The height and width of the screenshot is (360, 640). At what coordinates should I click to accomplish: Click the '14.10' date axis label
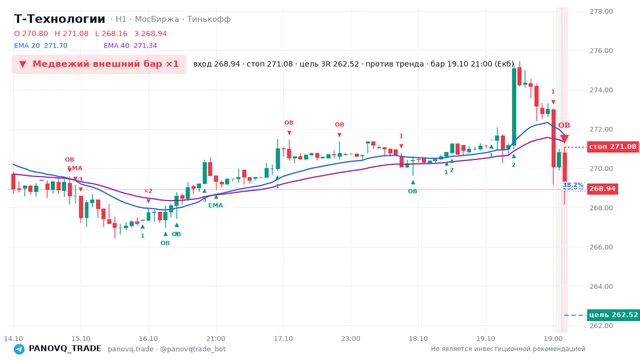(x=13, y=339)
